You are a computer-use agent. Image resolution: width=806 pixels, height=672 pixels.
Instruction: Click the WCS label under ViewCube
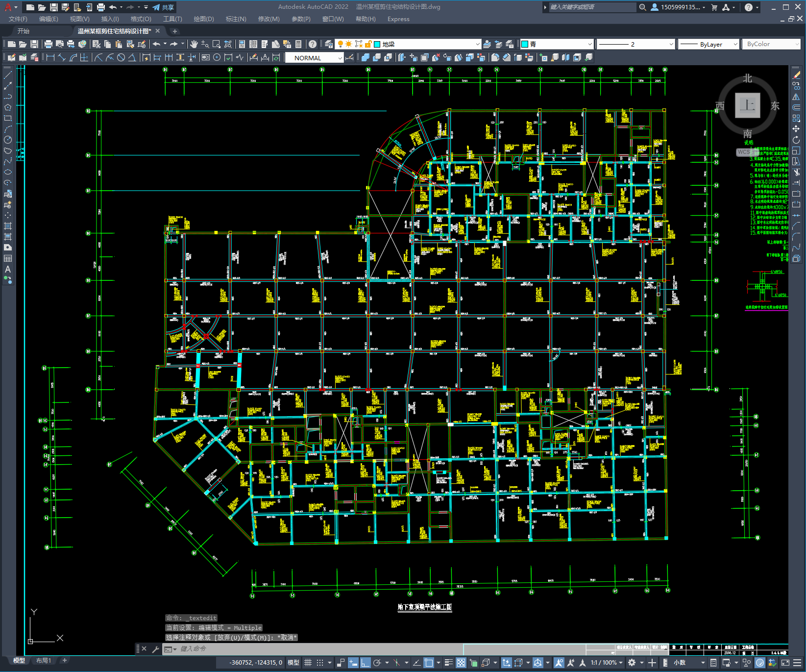(x=744, y=152)
